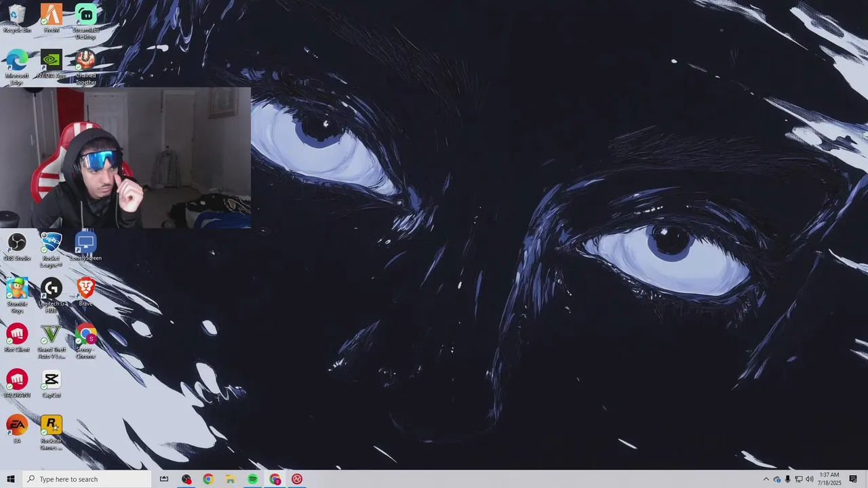Screen dimensions: 868x488
Task: Open the Windows Start menu
Action: click(11, 479)
